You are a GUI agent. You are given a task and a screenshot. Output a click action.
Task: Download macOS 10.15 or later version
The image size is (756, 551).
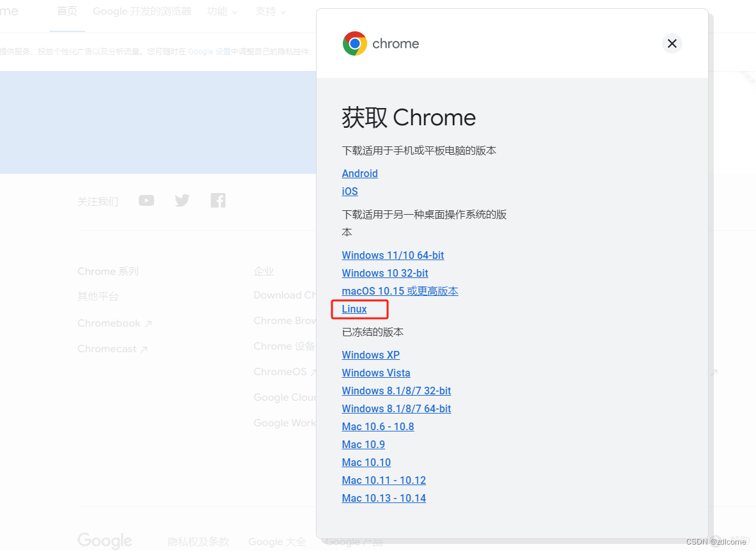(x=400, y=291)
